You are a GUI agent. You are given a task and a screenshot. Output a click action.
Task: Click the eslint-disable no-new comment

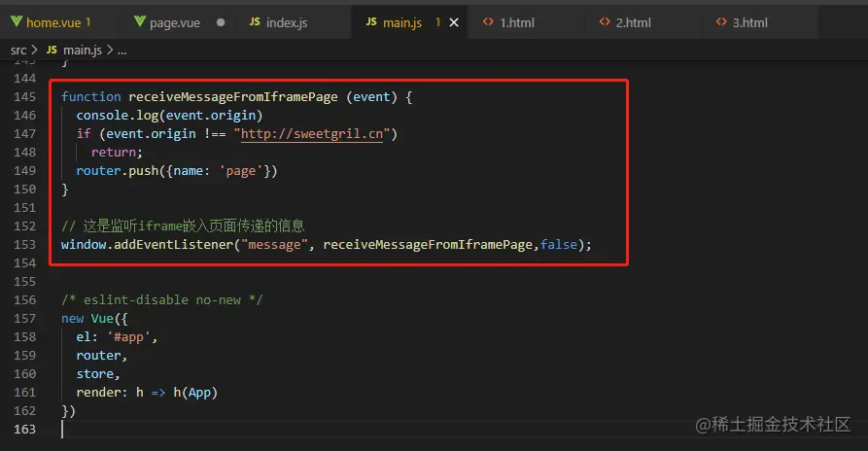162,300
